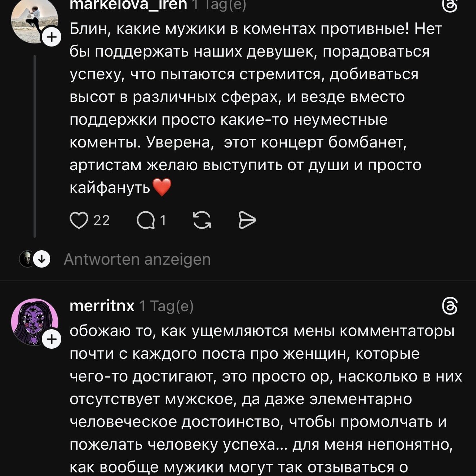Tap the reply bubble icon under markelova_iren's comment
Image resolution: width=476 pixels, height=476 pixels.
point(145,220)
